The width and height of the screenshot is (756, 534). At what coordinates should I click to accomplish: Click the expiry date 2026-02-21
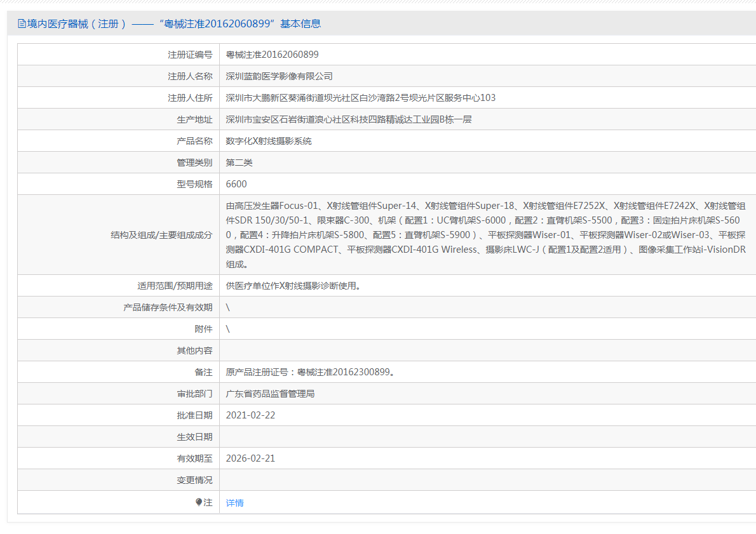pos(250,458)
